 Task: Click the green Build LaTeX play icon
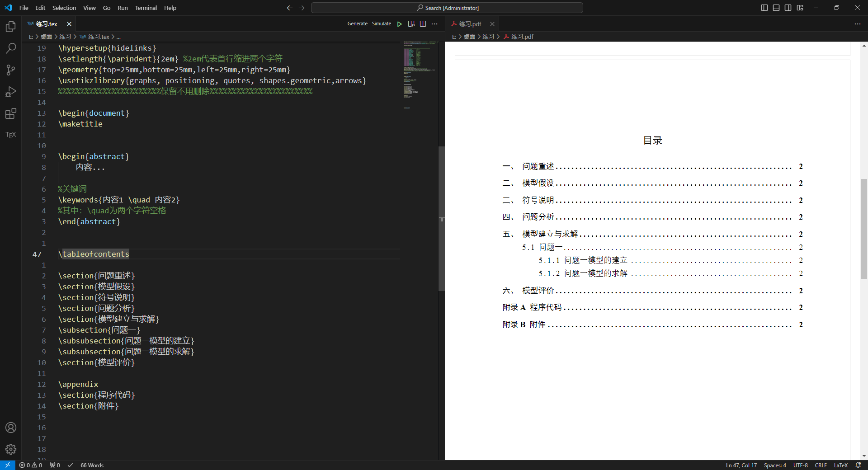(x=400, y=24)
